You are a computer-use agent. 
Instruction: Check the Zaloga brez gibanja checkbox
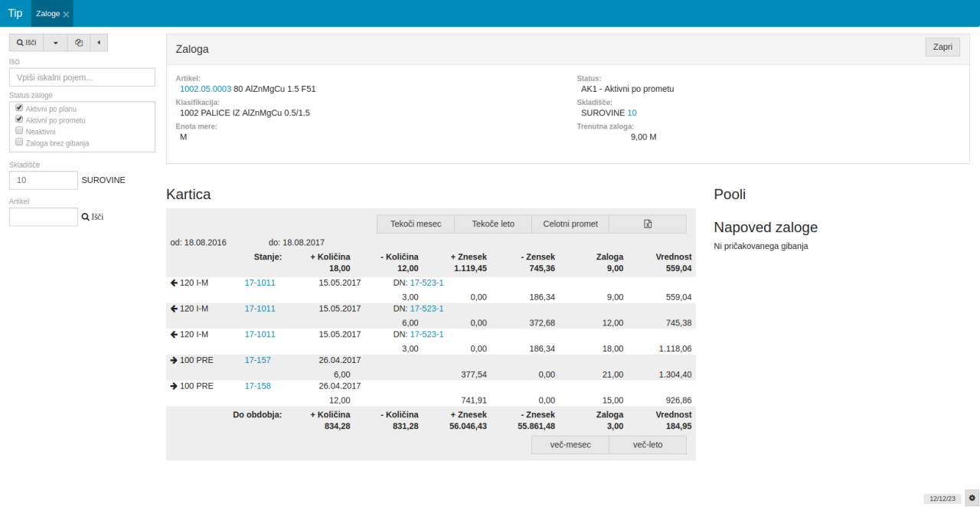tap(20, 142)
